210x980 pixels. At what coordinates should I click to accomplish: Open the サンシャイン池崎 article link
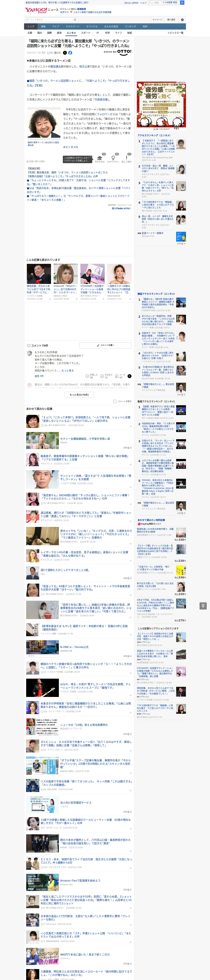95,477
